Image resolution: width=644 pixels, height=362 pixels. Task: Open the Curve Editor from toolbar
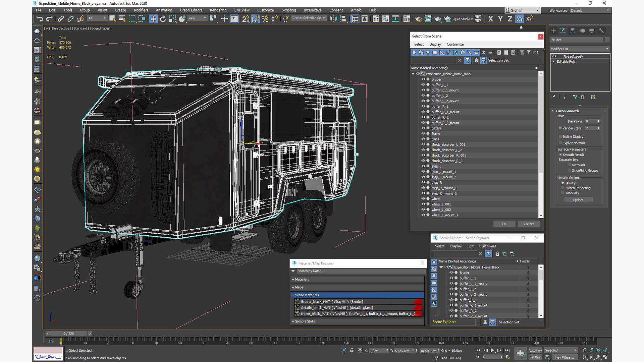[x=386, y=19]
